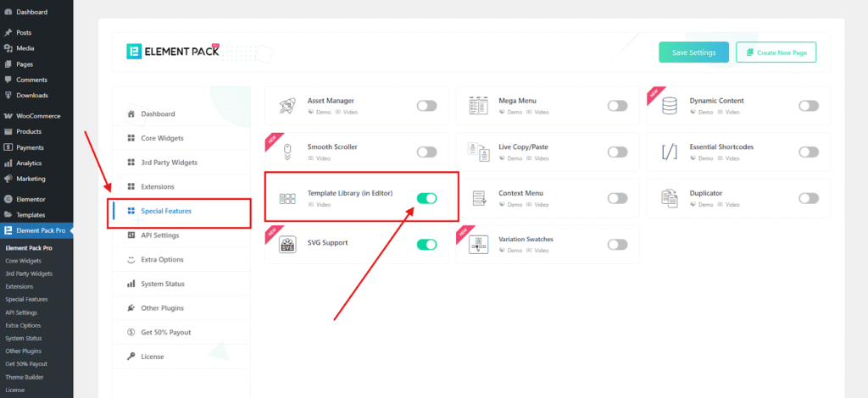Open Comments in the admin menu
This screenshot has height=398, width=868.
coord(36,80)
